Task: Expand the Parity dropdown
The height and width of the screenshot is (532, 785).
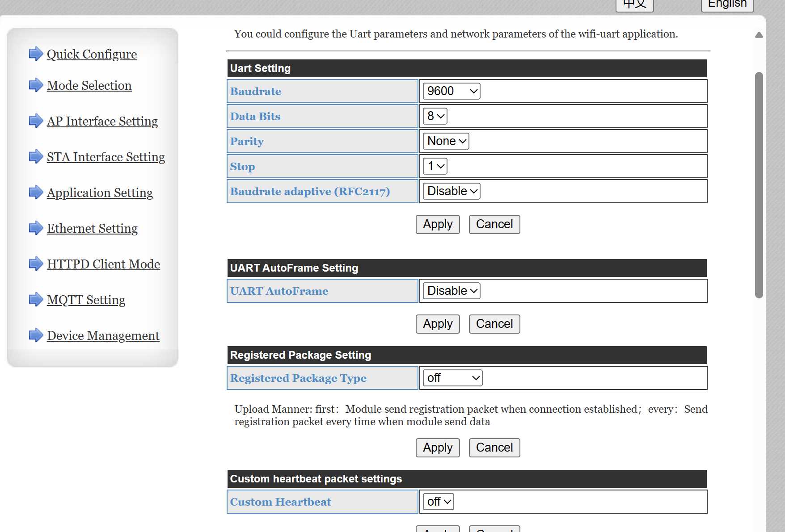Action: click(x=446, y=141)
